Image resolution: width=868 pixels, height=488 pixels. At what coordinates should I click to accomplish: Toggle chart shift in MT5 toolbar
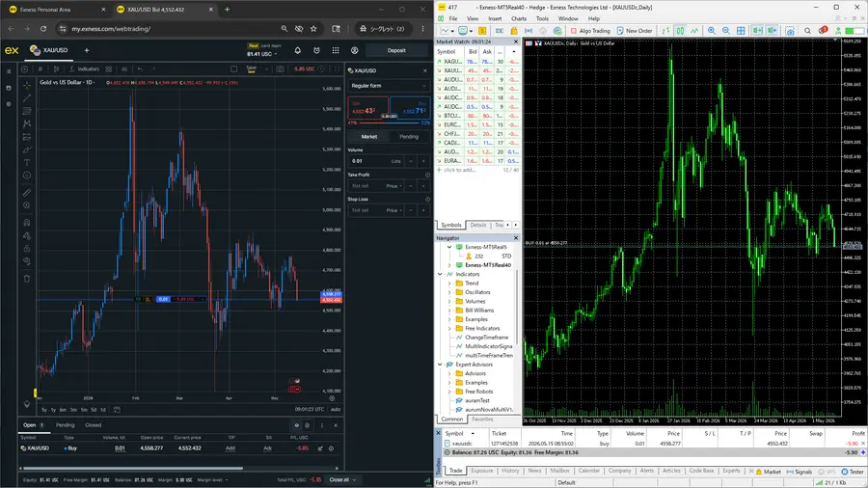coord(773,31)
